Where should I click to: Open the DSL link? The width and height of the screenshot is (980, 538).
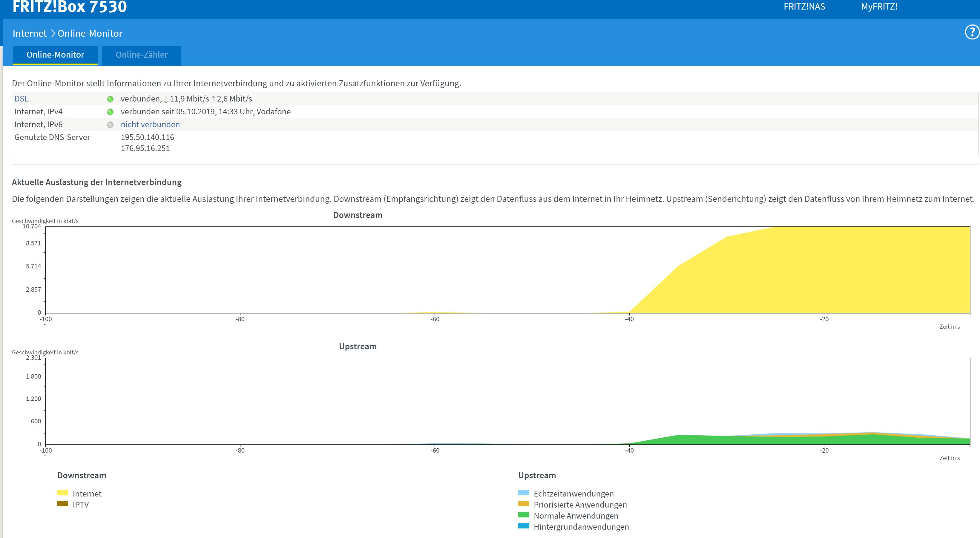coord(21,99)
